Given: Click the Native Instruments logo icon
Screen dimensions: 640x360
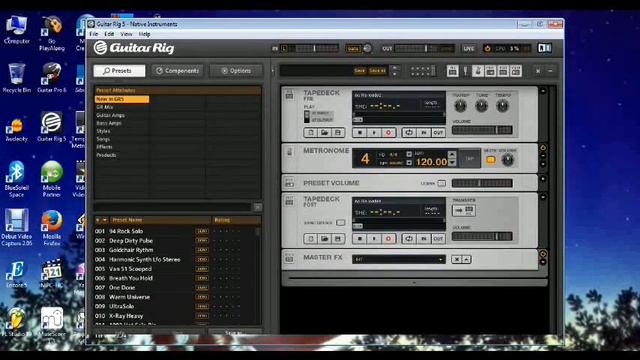Looking at the screenshot, I should coord(544,49).
